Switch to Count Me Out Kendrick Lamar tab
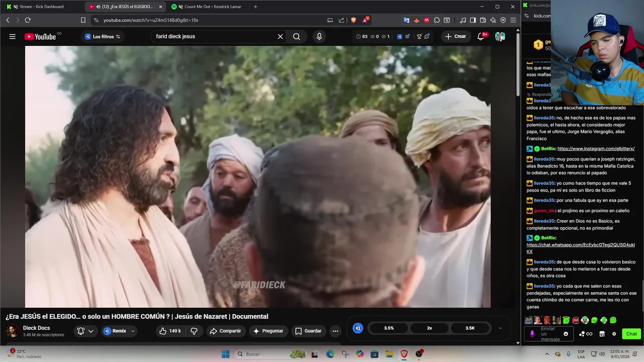The width and height of the screenshot is (644, 362). coord(207,7)
